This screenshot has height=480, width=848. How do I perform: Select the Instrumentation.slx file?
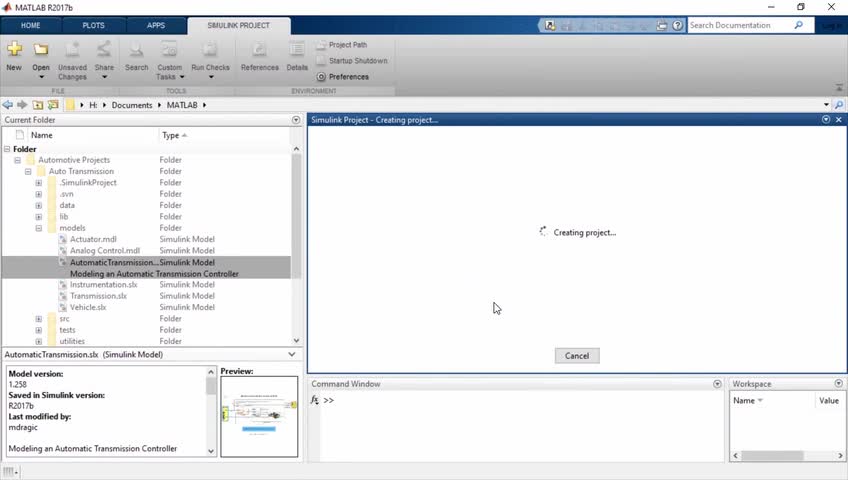click(103, 284)
